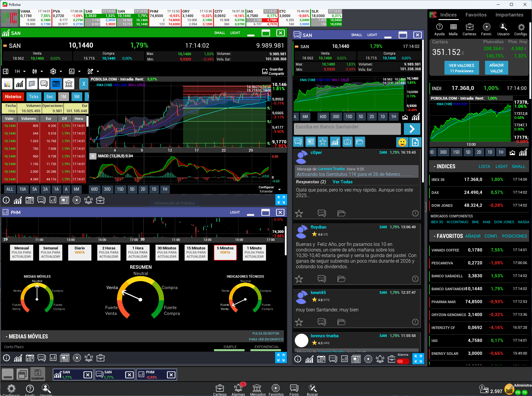The height and width of the screenshot is (396, 532).
Task: Select the SAN forum tab in the window bar
Action: tap(115, 375)
